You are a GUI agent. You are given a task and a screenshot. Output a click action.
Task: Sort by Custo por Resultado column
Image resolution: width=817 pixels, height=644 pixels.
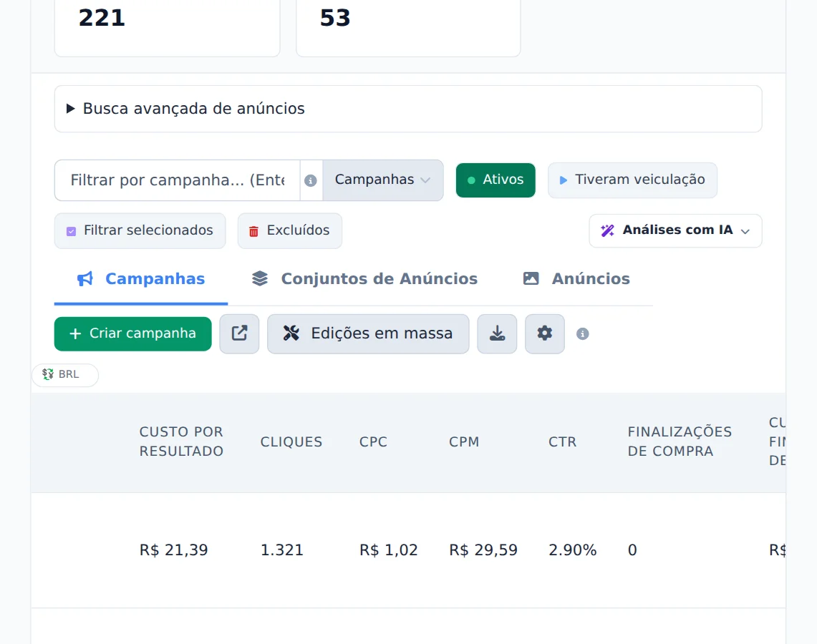pos(181,441)
